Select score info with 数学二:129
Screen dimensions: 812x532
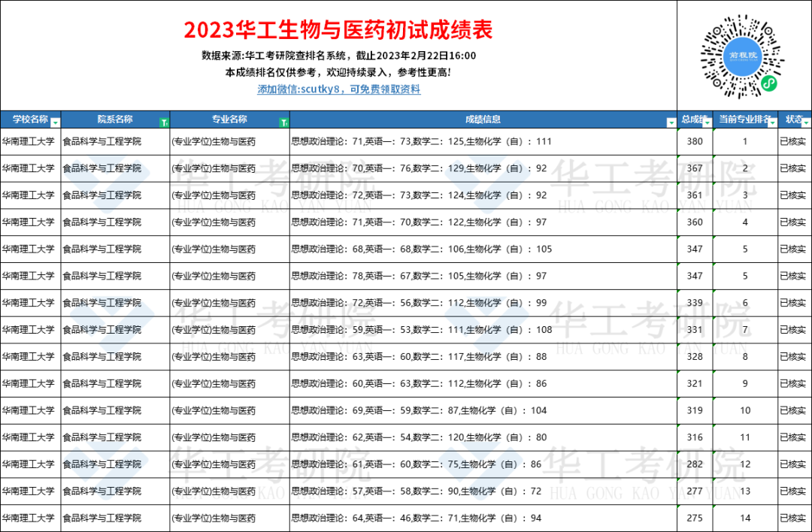(x=483, y=168)
